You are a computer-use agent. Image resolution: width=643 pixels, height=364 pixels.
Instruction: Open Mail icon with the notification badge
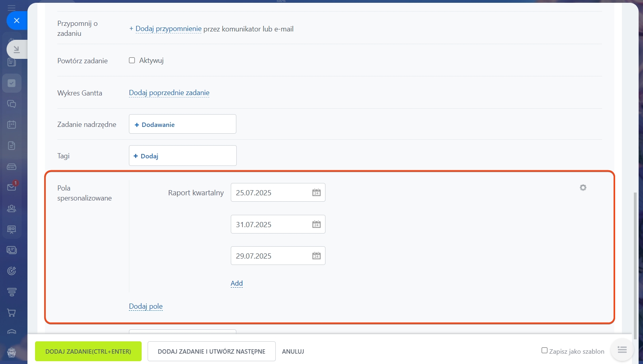12,187
